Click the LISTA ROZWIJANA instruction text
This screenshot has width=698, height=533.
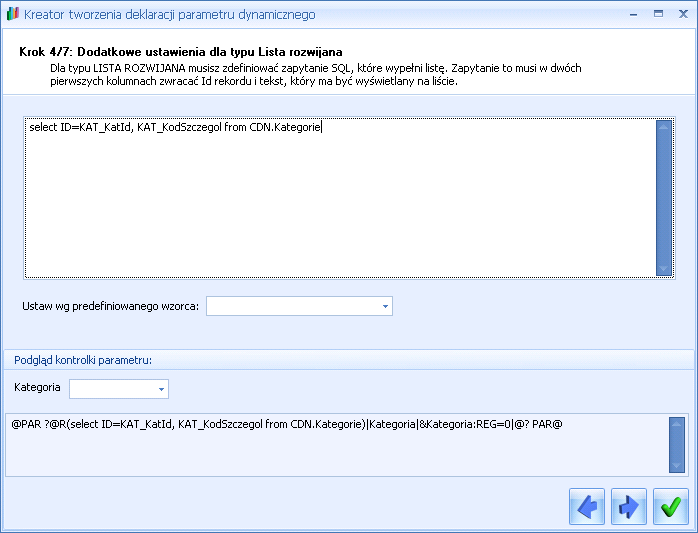[x=316, y=75]
